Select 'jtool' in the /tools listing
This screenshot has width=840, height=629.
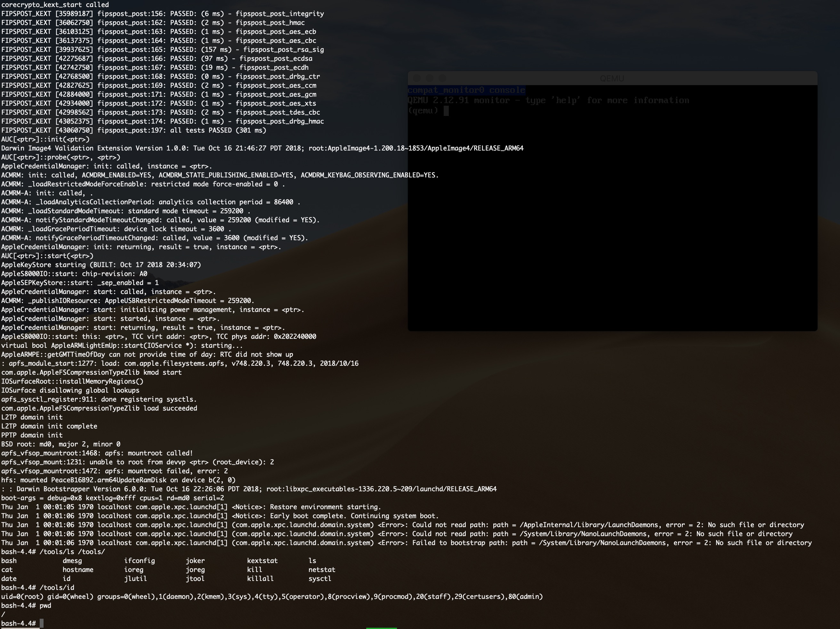tap(195, 578)
